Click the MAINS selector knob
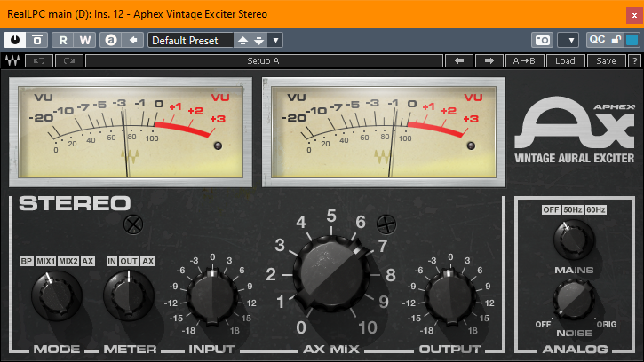644x362 pixels. 574,240
